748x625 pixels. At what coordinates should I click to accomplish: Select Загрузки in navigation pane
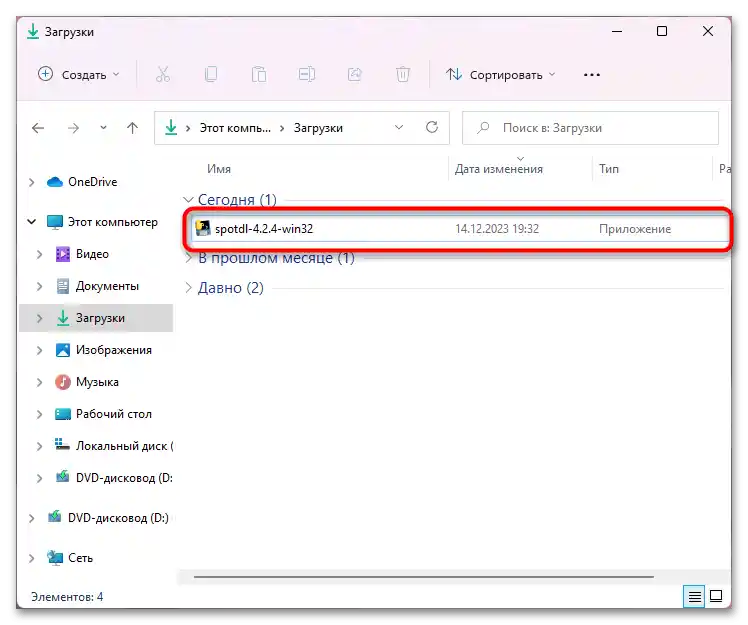coord(100,318)
